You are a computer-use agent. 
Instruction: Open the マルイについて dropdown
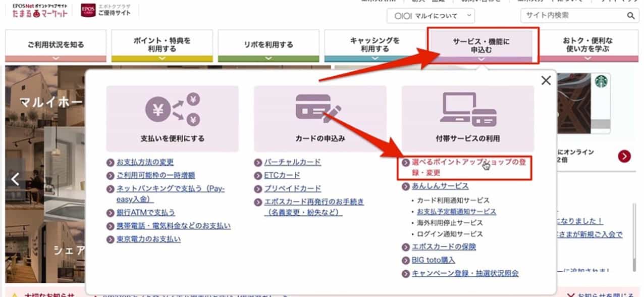431,16
